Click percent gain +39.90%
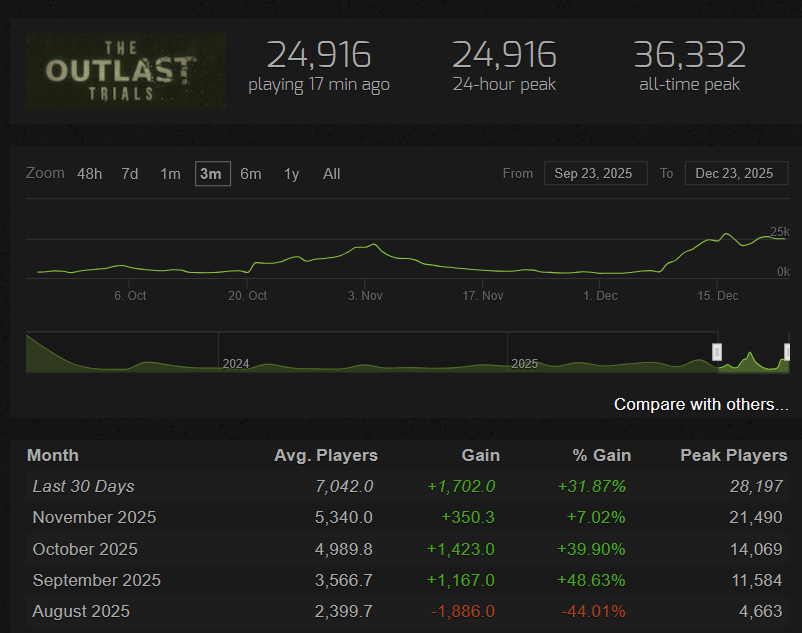 pyautogui.click(x=591, y=549)
